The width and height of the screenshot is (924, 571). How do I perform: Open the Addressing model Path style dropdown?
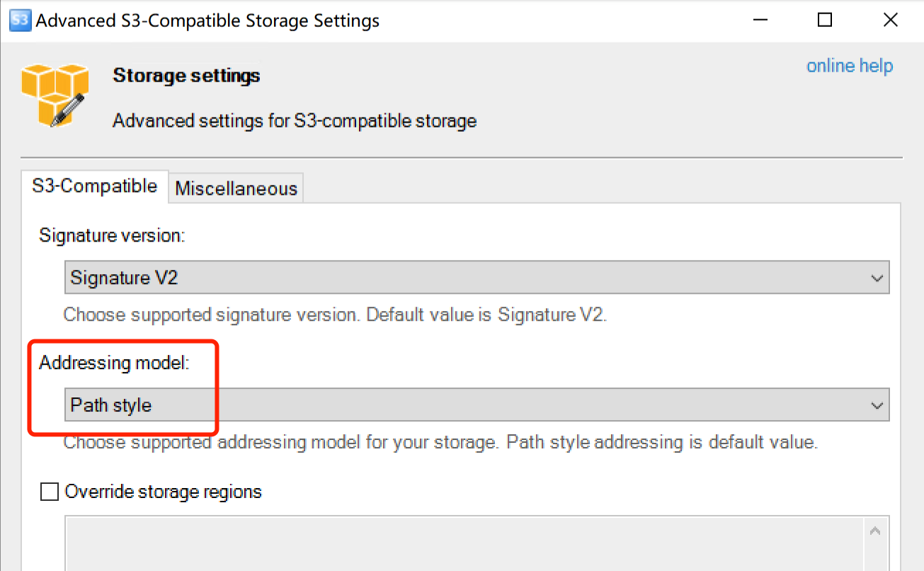click(x=477, y=405)
